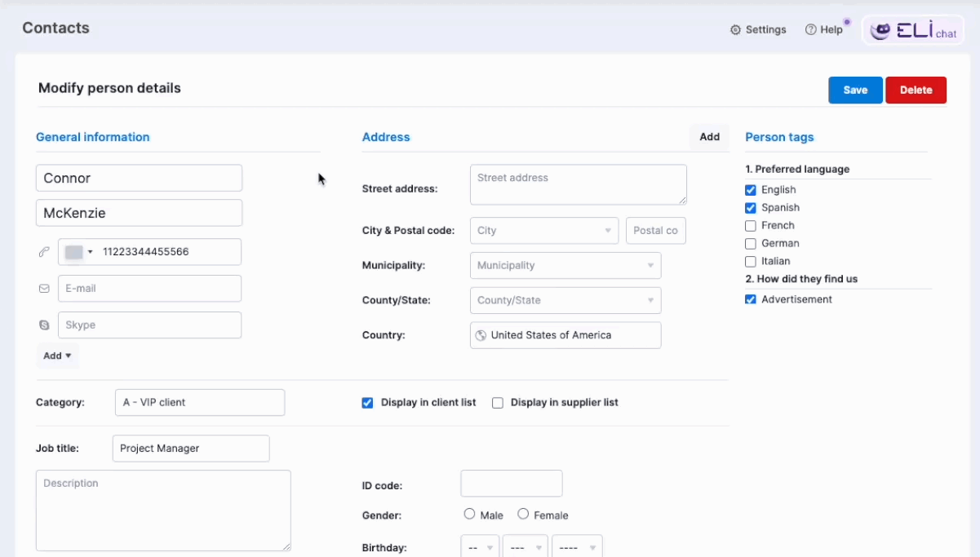Open the birthday year dropdown
This screenshot has width=980, height=557.
pos(577,548)
